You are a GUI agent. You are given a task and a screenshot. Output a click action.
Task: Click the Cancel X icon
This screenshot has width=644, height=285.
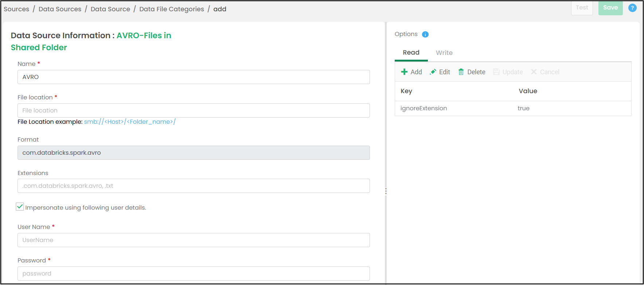[534, 72]
